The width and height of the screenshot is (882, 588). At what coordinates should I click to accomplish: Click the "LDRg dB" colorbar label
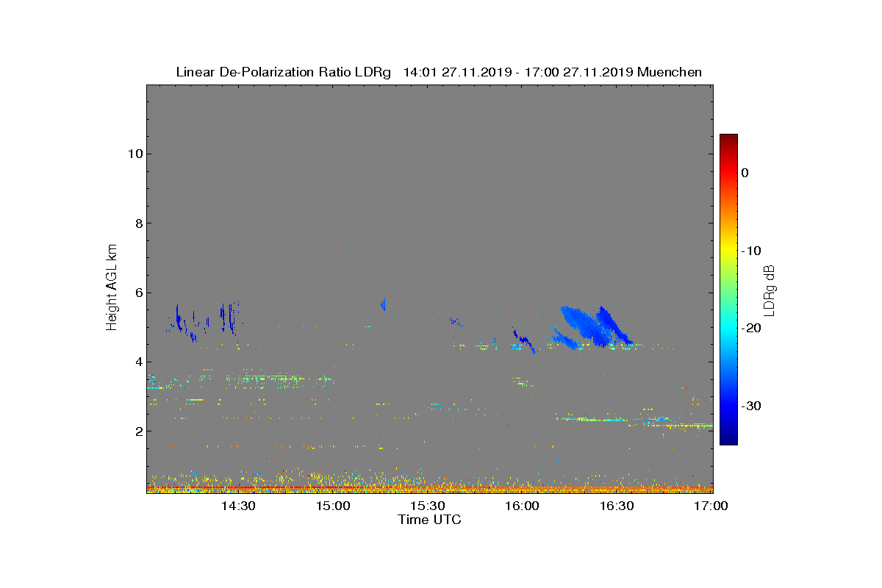point(770,290)
